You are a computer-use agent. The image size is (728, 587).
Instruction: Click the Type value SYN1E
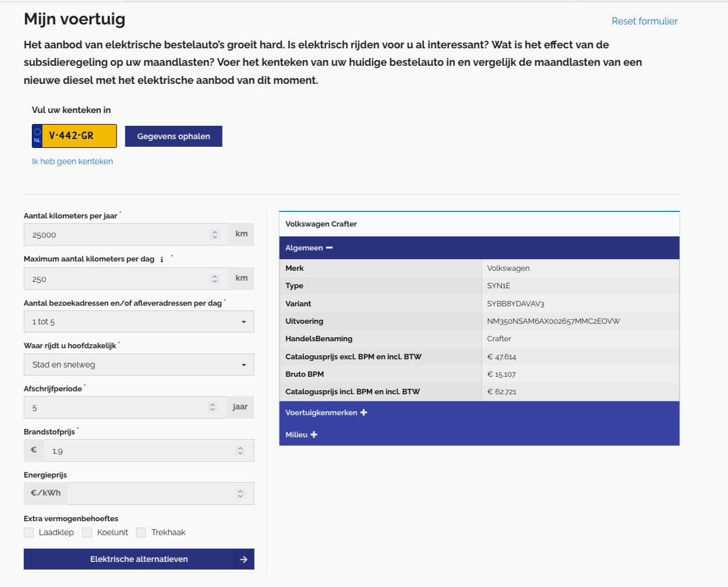(499, 285)
